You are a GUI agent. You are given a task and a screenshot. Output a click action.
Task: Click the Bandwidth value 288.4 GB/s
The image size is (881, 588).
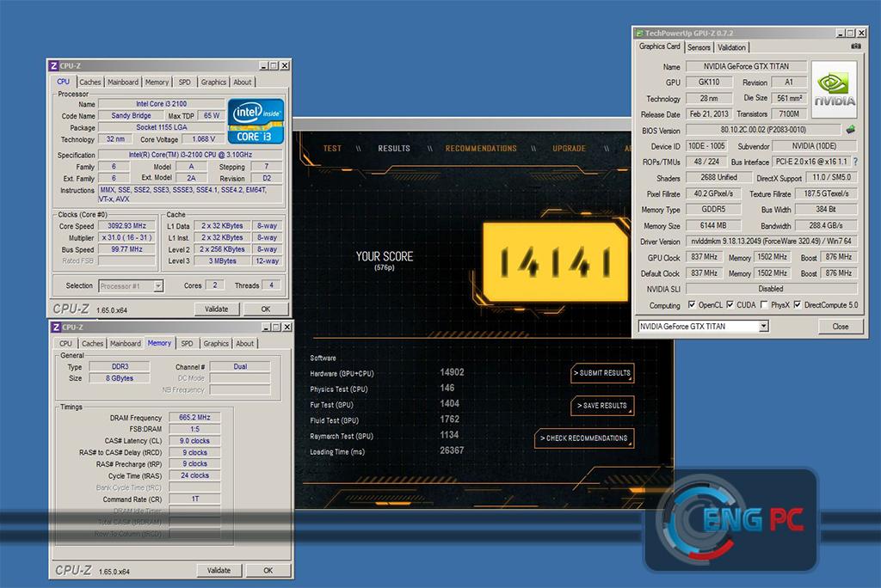825,225
